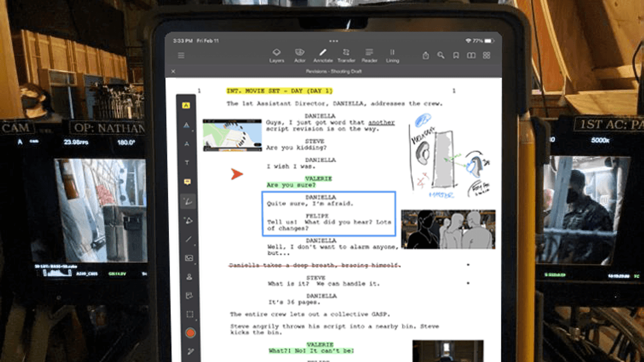Tap the three-dot multitasking indicator
Viewport: 644px width, 362px height.
pyautogui.click(x=334, y=41)
